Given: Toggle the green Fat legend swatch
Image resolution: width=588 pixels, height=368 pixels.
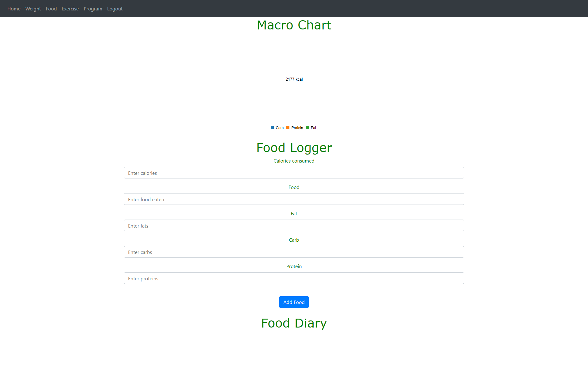Looking at the screenshot, I should (x=307, y=128).
